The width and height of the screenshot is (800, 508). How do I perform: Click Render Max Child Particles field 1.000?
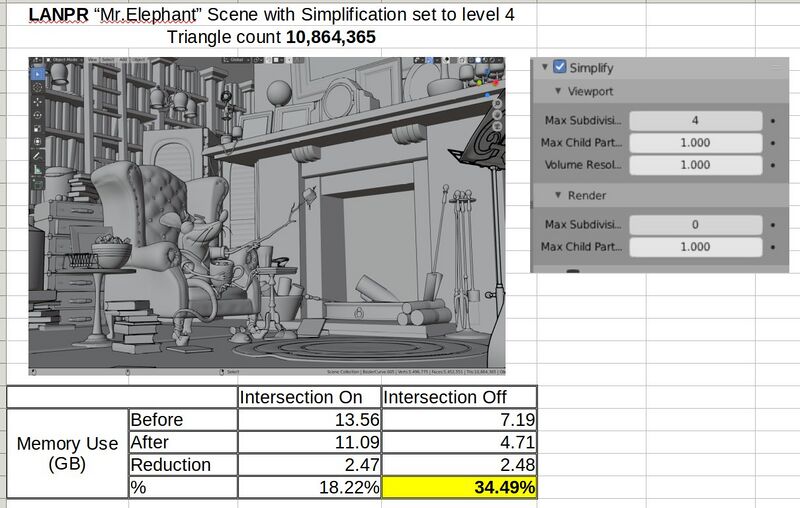[x=695, y=247]
